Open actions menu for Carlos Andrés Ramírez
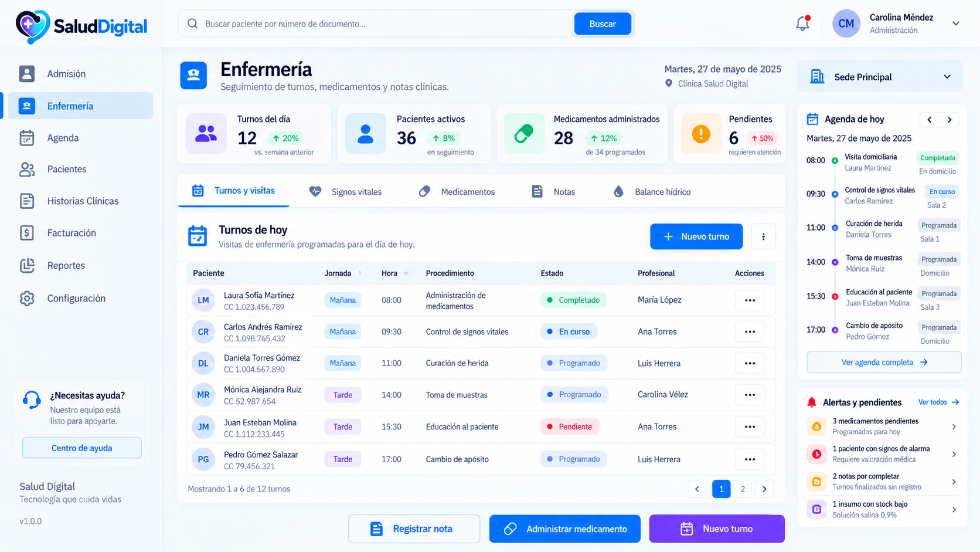Image resolution: width=980 pixels, height=552 pixels. pos(750,332)
